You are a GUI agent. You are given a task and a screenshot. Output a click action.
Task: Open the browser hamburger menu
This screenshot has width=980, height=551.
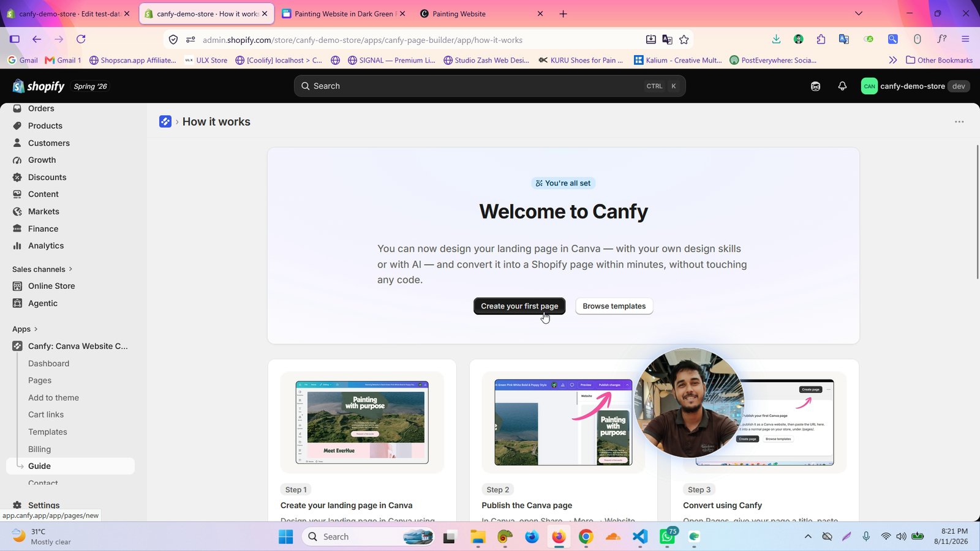(965, 39)
